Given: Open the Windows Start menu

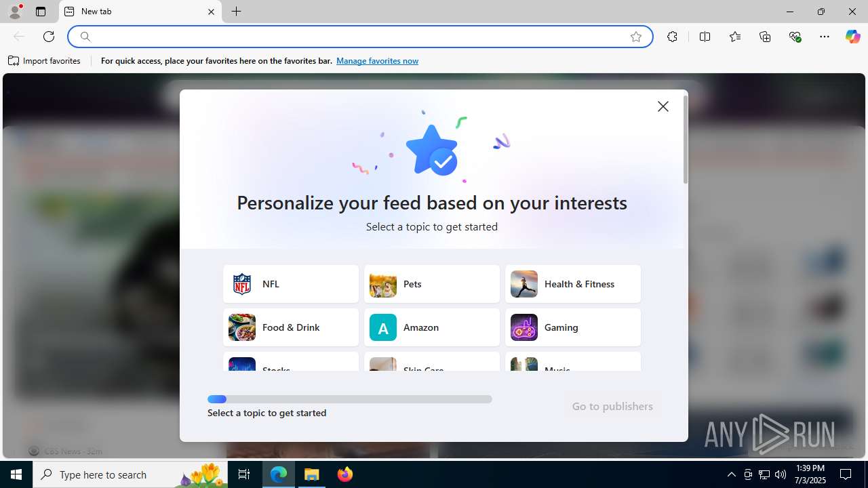Looking at the screenshot, I should point(16,474).
